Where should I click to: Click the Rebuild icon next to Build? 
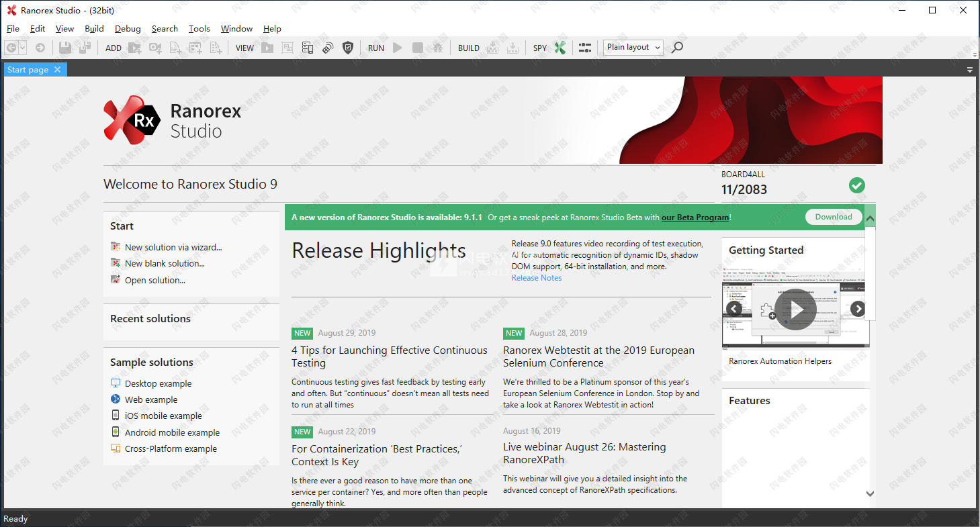(x=513, y=48)
